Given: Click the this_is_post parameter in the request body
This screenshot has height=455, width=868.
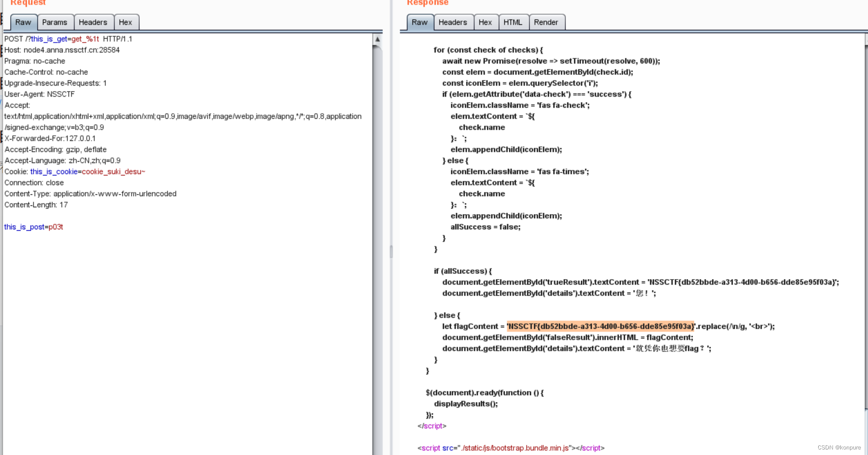Looking at the screenshot, I should click(x=24, y=227).
